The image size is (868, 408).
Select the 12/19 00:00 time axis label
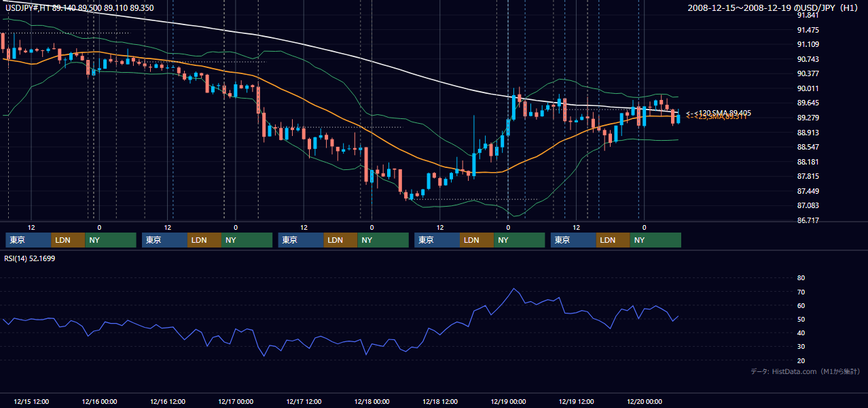pos(508,401)
